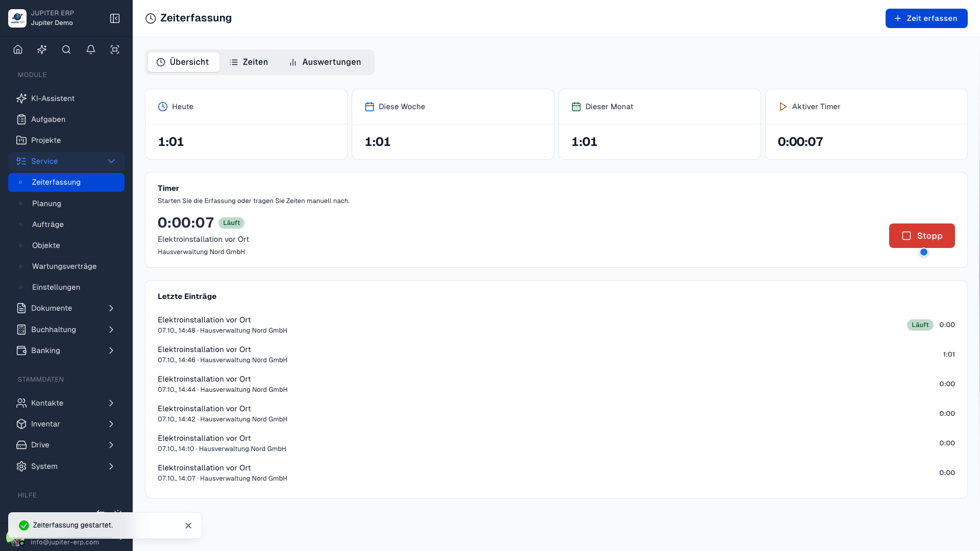
Task: Open the 14:10 Elektroinstallation entry
Action: pyautogui.click(x=556, y=443)
